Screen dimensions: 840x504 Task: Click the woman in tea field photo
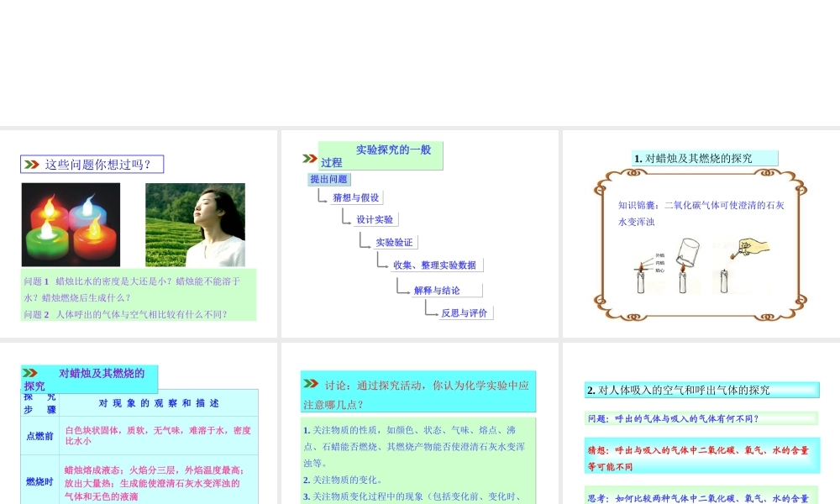(x=195, y=224)
